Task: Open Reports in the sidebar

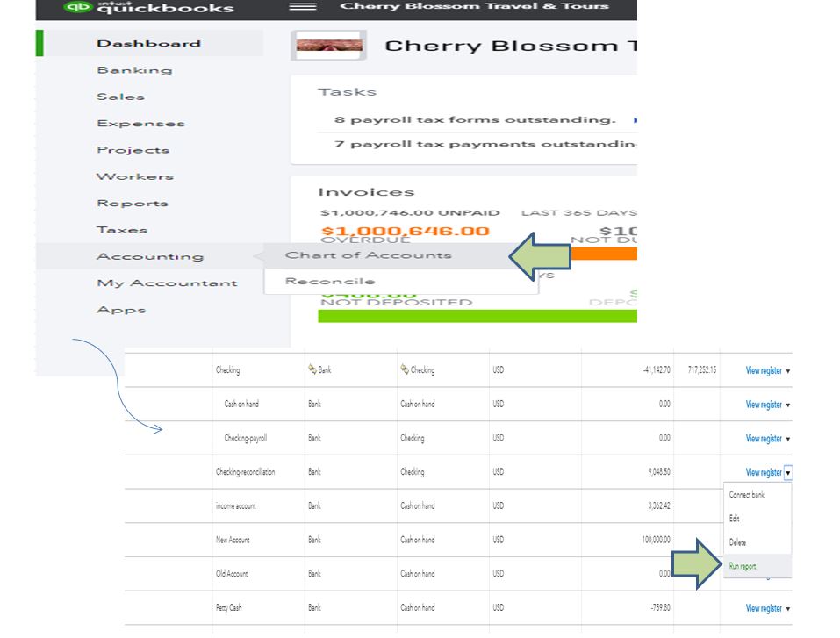Action: point(133,204)
